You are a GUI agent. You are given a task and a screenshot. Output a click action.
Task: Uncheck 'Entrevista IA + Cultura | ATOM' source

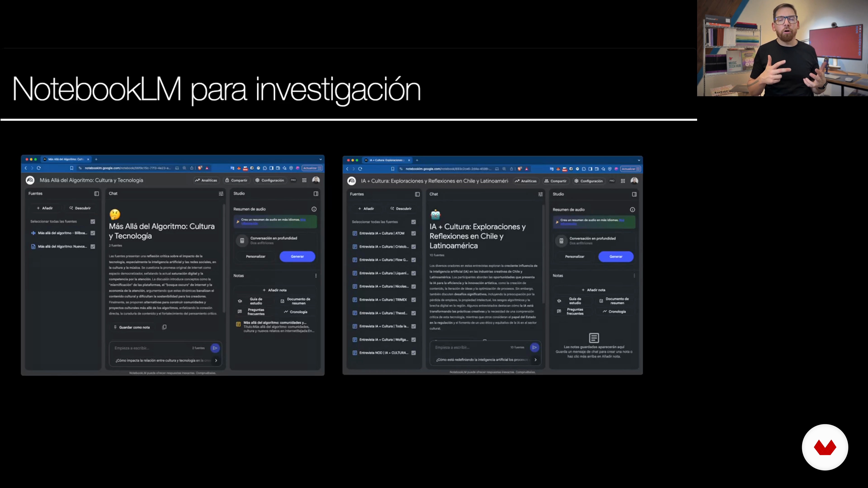tap(413, 233)
